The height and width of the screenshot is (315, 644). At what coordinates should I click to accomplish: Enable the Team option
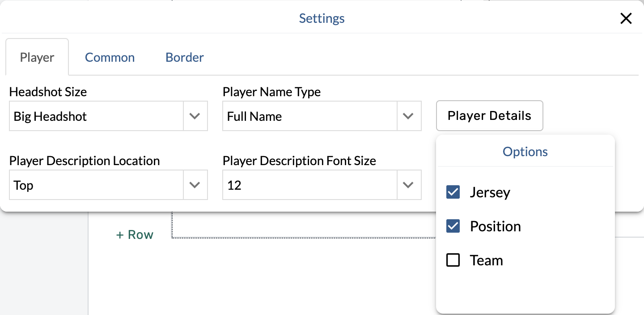(x=453, y=260)
